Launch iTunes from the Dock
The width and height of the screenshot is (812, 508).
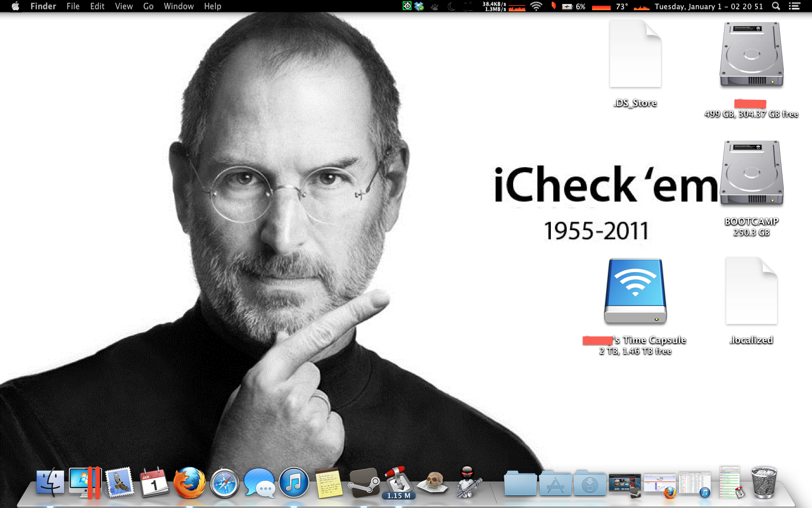click(294, 483)
